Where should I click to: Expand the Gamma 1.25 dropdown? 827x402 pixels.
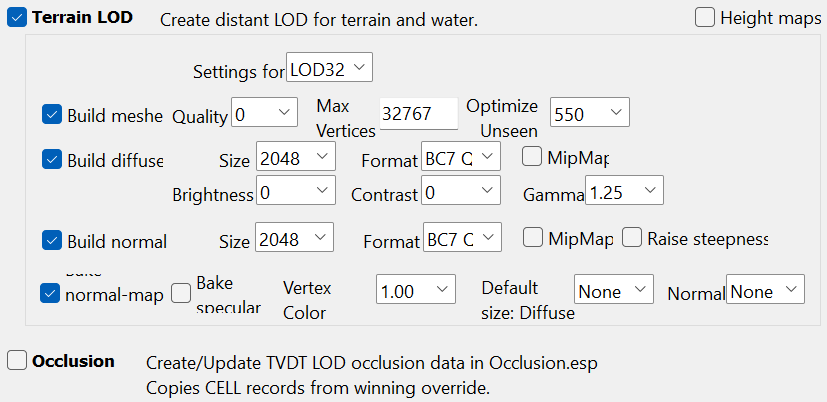tap(624, 190)
